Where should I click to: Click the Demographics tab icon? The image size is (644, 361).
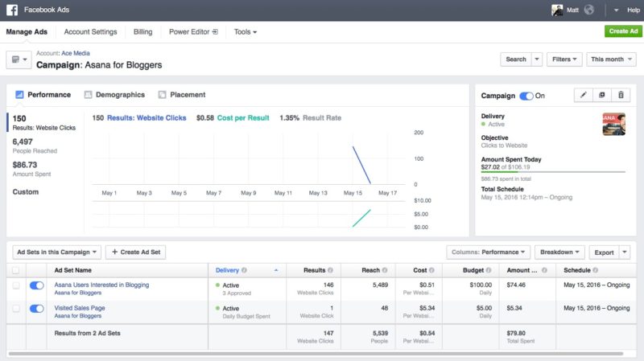coord(88,95)
